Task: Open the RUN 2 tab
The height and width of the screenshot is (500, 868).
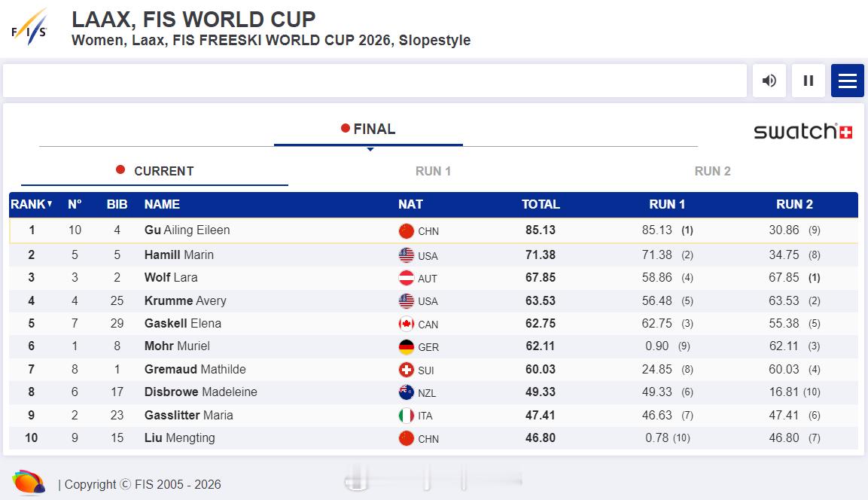Action: point(712,171)
